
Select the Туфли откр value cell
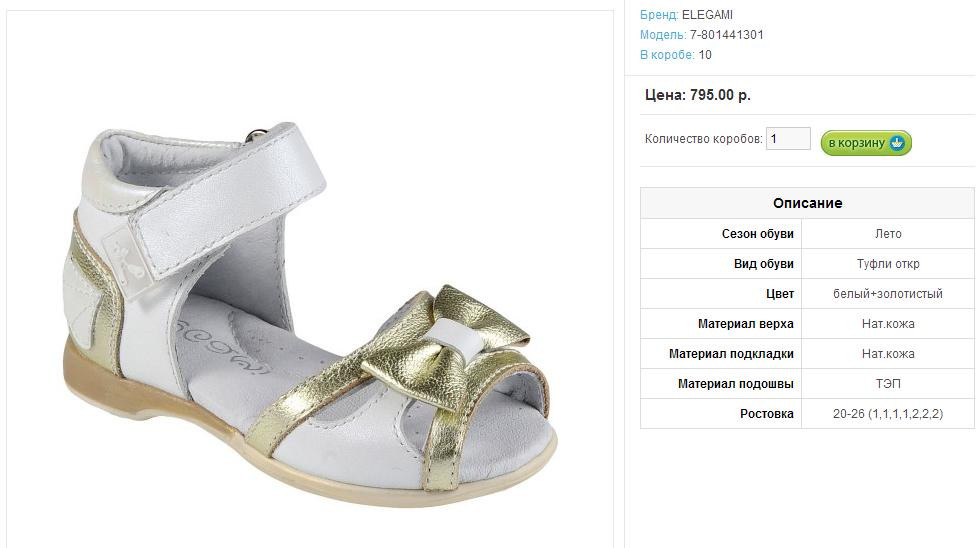point(888,264)
